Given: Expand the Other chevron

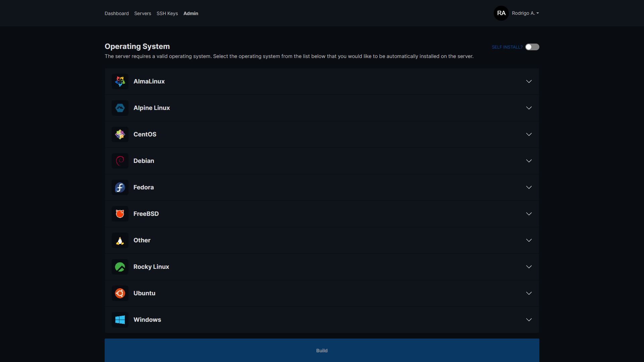Looking at the screenshot, I should (x=529, y=240).
